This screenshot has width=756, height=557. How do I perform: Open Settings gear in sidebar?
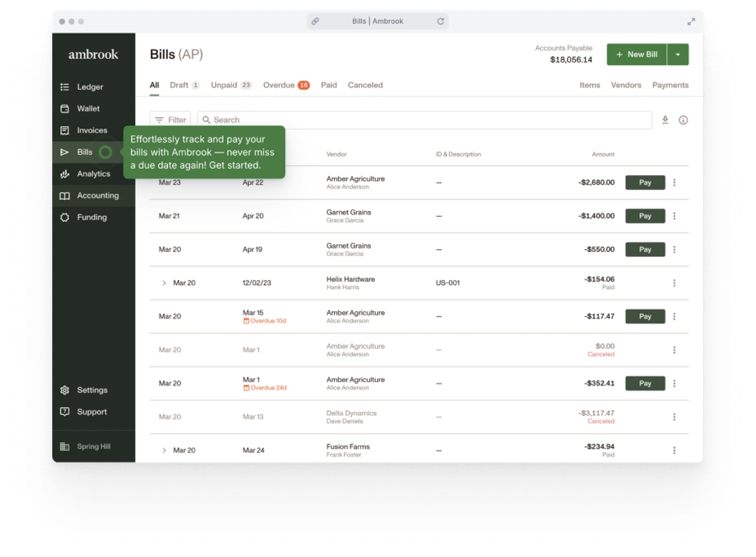[65, 390]
